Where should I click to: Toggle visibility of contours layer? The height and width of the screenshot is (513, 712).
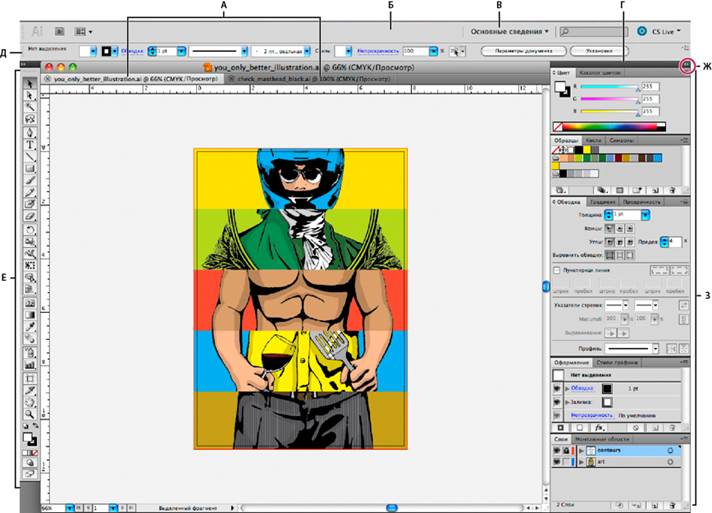pyautogui.click(x=557, y=450)
